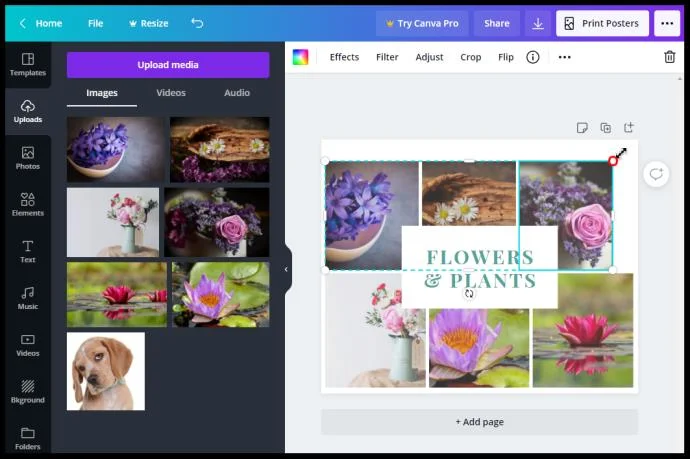
Task: Select the white vase bouquet upload thumbnail
Action: [113, 222]
